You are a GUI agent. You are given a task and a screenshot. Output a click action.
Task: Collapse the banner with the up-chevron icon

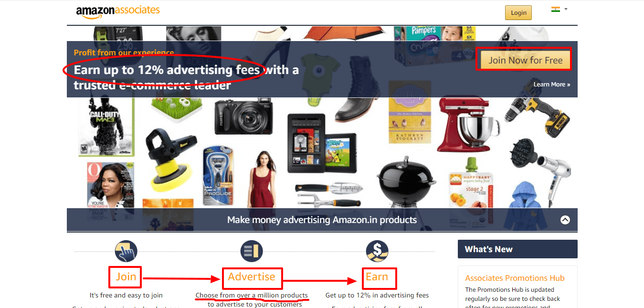565,220
